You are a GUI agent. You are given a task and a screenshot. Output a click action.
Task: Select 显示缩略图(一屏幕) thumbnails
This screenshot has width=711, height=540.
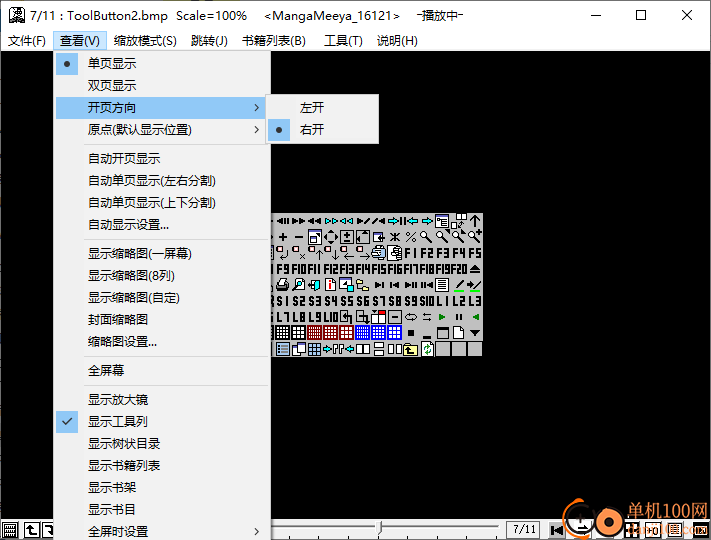pyautogui.click(x=163, y=253)
